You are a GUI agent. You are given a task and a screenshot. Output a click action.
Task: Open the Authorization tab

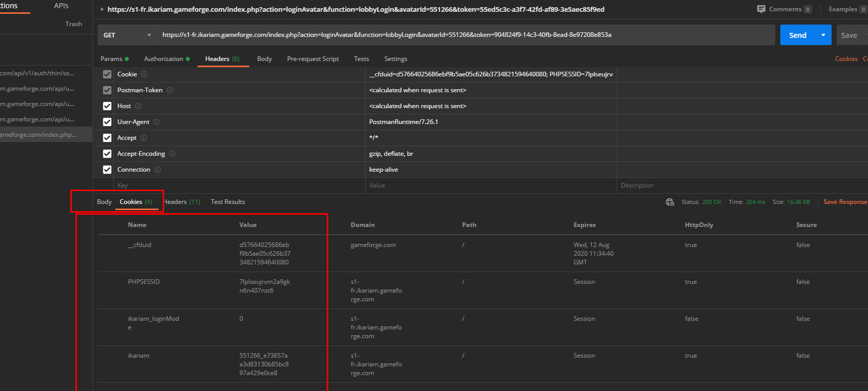pyautogui.click(x=167, y=59)
